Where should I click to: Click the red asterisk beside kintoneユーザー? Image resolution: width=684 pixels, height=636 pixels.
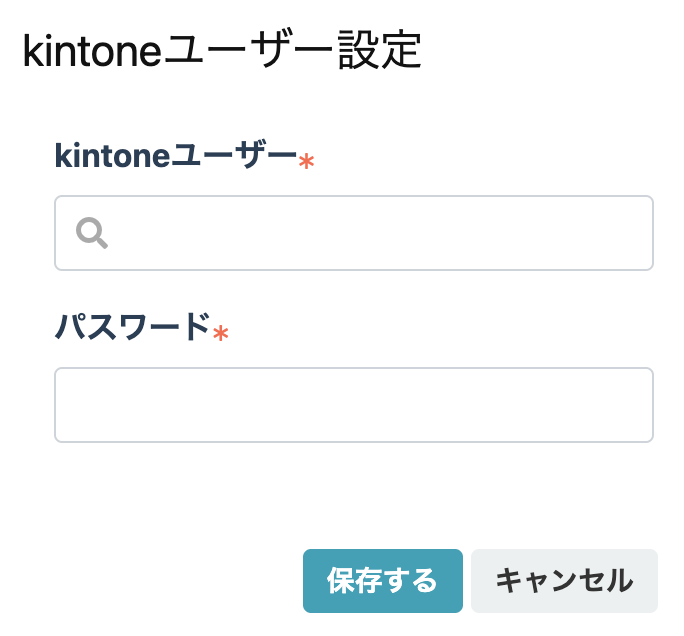[306, 161]
